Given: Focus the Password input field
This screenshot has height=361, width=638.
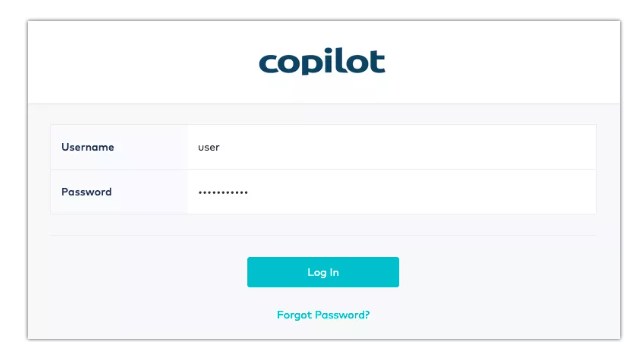Looking at the screenshot, I should pyautogui.click(x=391, y=192).
